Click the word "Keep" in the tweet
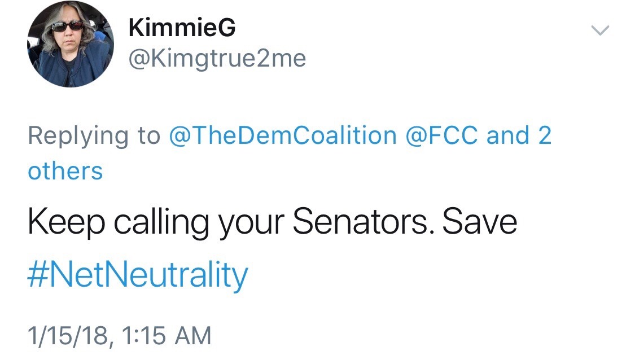This screenshot has width=635, height=364. point(65,223)
